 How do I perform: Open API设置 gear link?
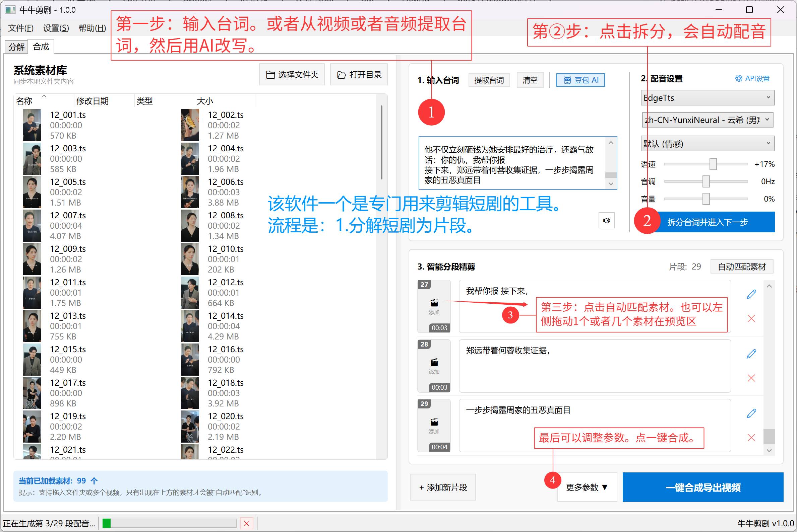tap(752, 79)
